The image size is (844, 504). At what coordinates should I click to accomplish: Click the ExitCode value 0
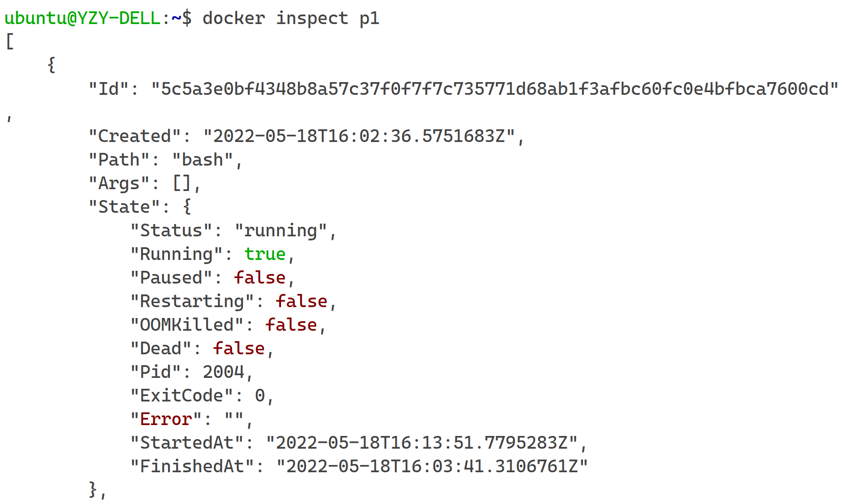(260, 396)
